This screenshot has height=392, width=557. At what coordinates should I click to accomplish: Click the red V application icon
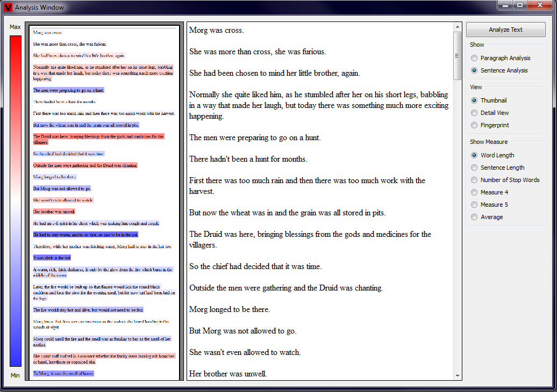tap(8, 8)
